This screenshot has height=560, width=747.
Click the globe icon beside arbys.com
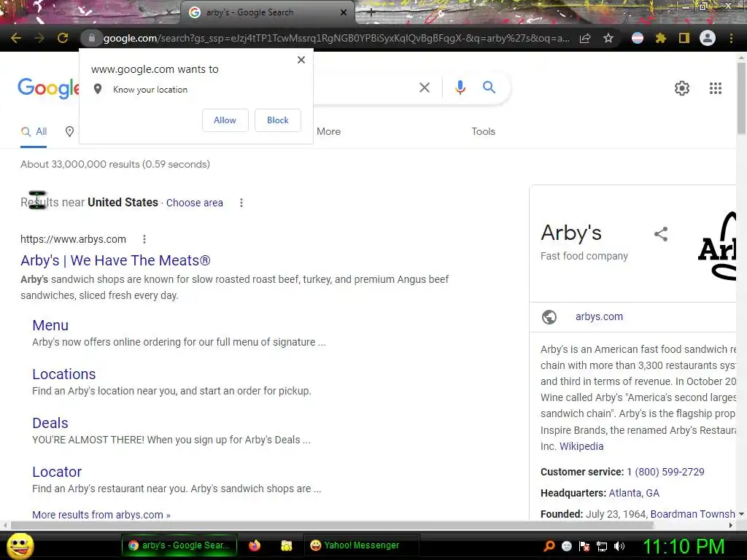point(549,316)
